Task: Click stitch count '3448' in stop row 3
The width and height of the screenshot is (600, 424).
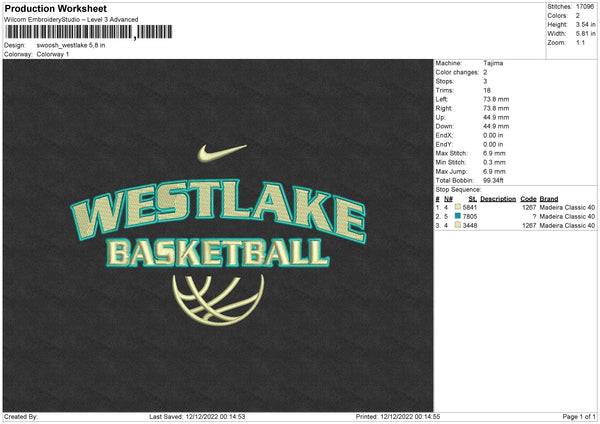Action: pos(470,226)
